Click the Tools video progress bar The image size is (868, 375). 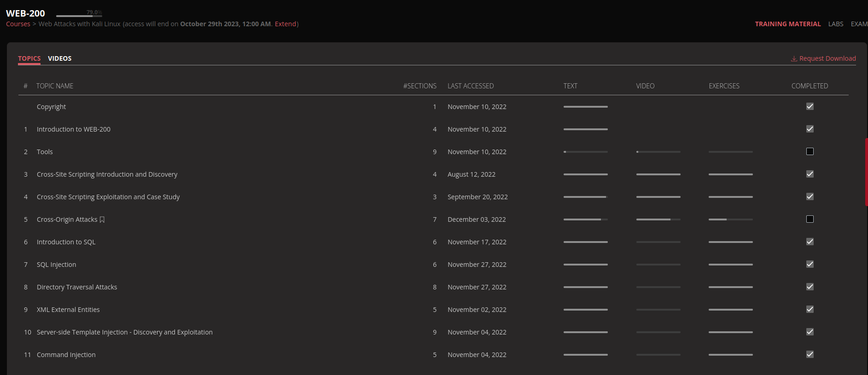(658, 152)
